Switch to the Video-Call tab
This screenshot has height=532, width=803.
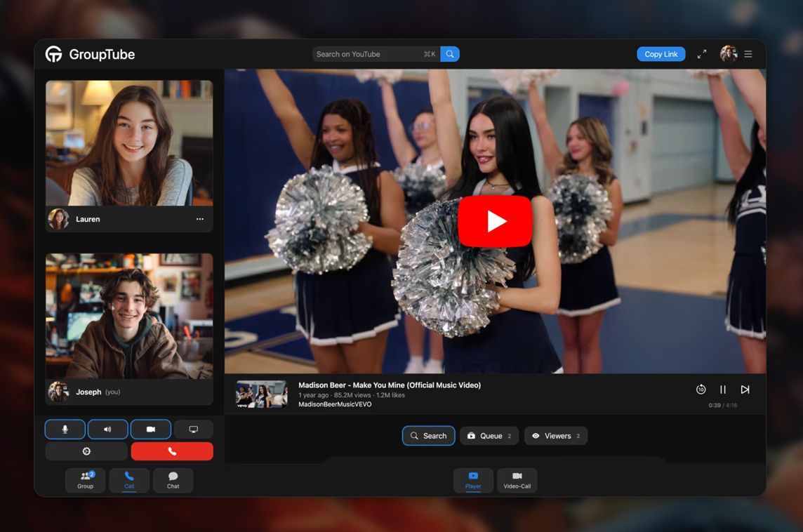(x=517, y=480)
